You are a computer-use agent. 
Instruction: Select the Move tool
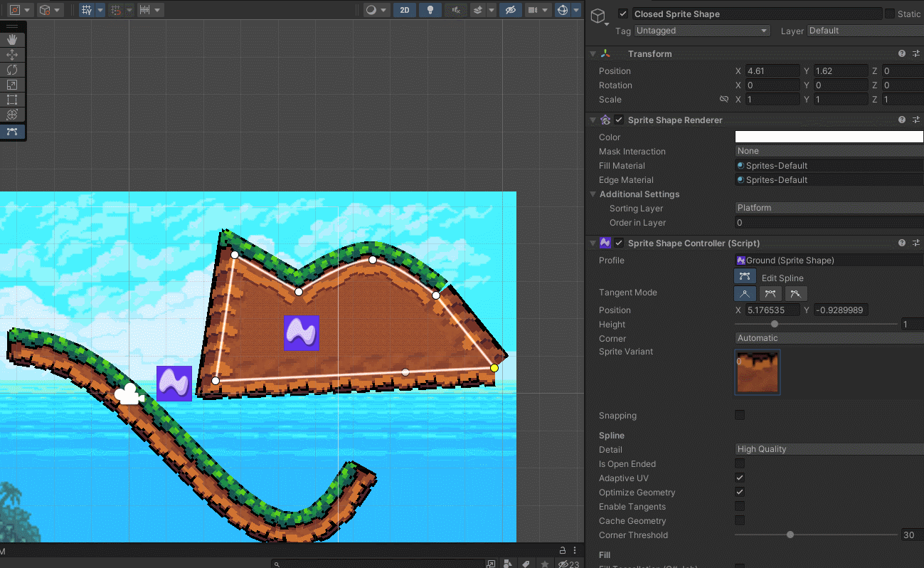tap(12, 55)
